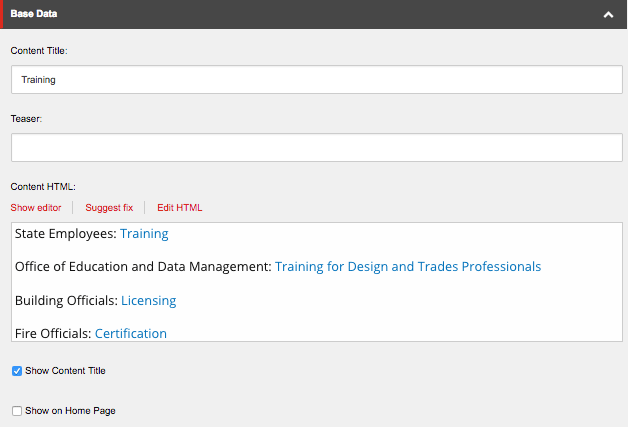Click 'Office of Education and Data Management' text
The image size is (628, 427).
(x=142, y=267)
